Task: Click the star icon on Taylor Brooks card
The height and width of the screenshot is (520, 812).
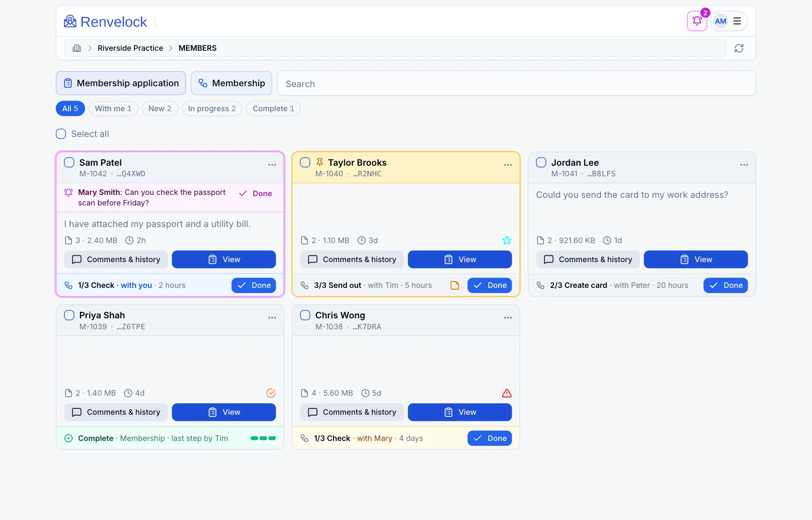Action: [x=507, y=241]
